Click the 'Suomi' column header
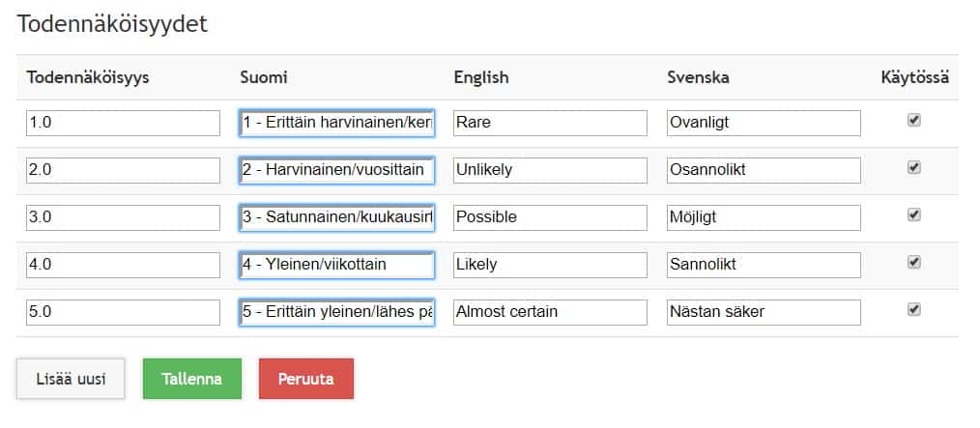The image size is (980, 428). tap(264, 77)
